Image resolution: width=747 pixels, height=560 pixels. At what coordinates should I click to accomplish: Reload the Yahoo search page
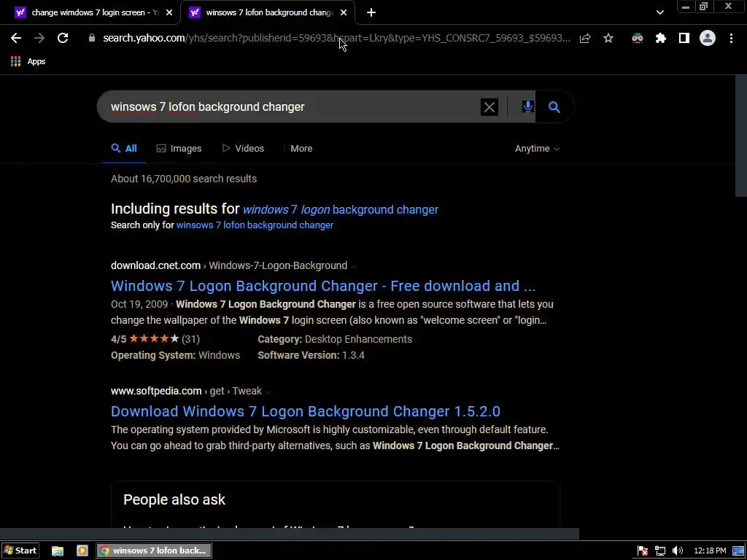(63, 38)
